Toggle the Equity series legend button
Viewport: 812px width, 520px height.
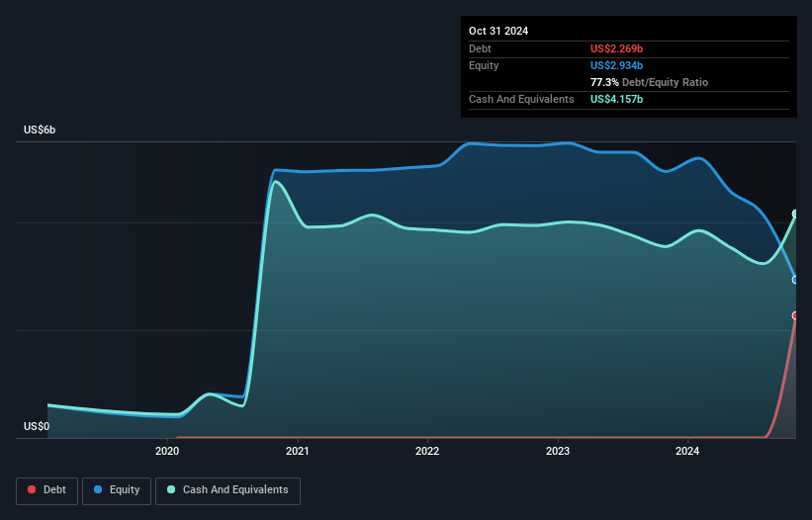pyautogui.click(x=117, y=490)
